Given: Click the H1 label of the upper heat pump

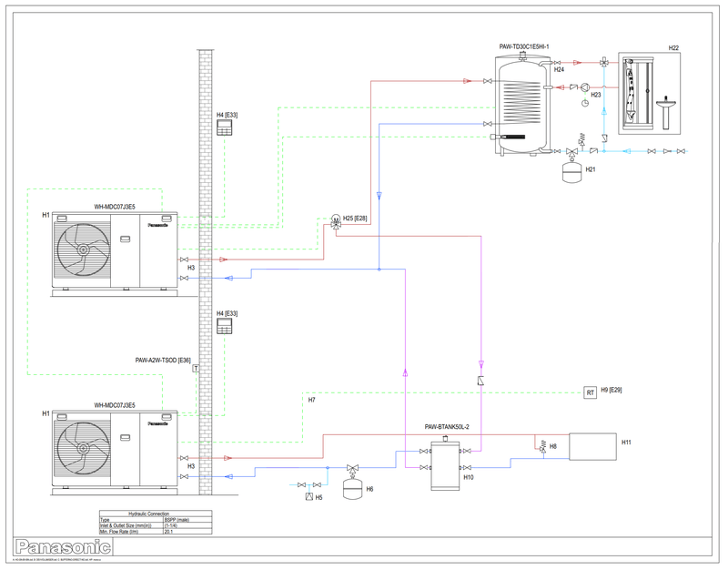Looking at the screenshot, I should pyautogui.click(x=45, y=215).
